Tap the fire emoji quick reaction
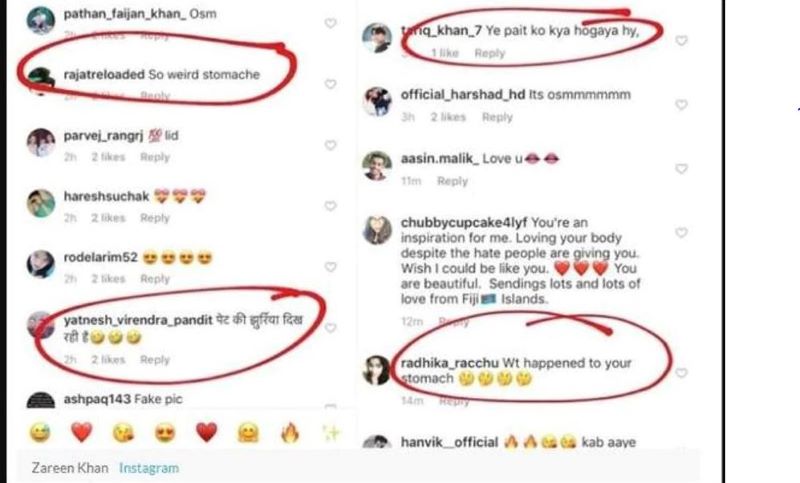Screen dimensions: 800x483 point(290,433)
